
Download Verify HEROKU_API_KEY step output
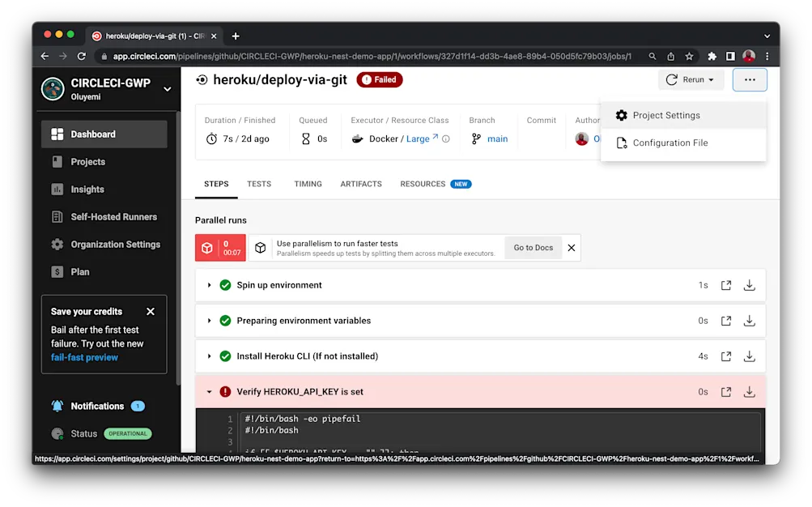pos(749,392)
